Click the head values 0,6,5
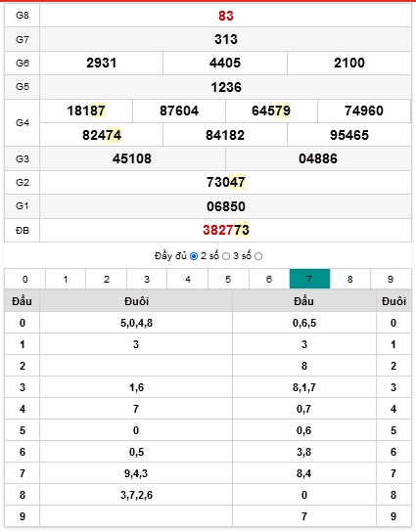 click(x=304, y=323)
